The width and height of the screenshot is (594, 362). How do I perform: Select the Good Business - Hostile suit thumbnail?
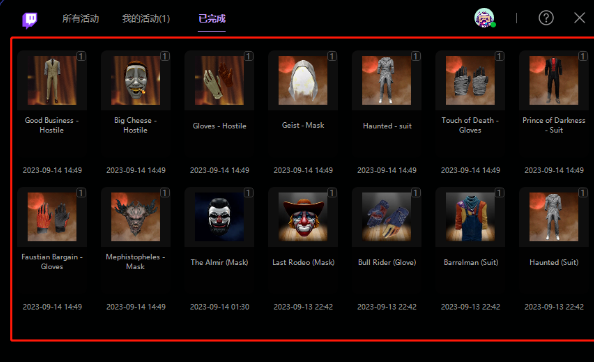point(52,80)
